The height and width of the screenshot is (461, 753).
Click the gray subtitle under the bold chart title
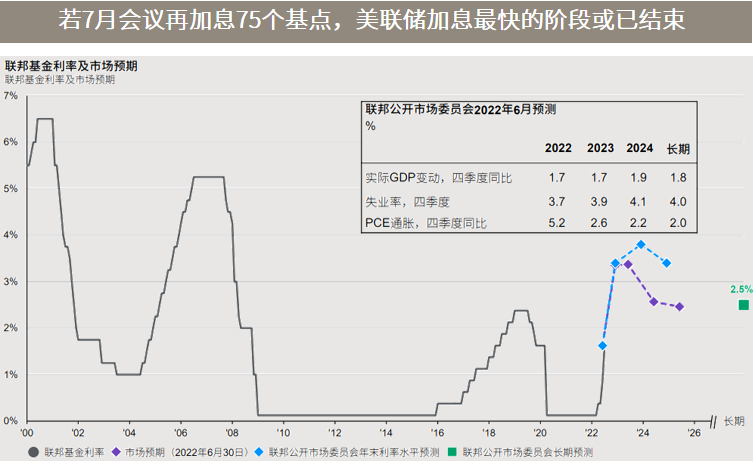60,80
